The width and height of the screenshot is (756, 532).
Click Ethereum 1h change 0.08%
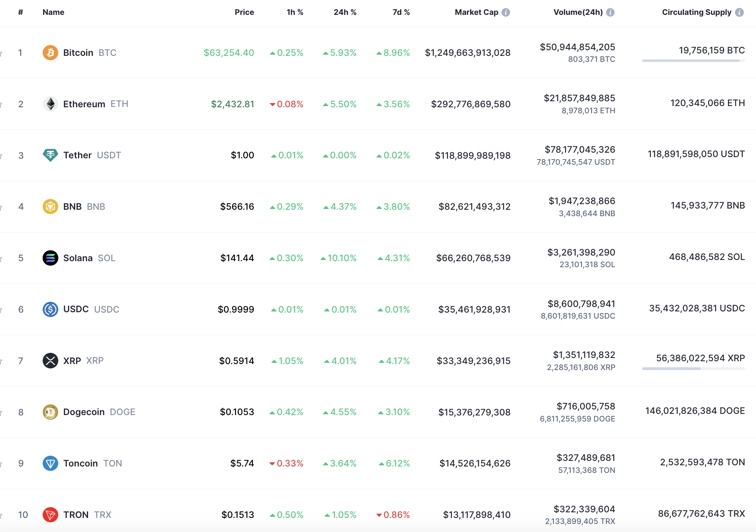click(x=286, y=104)
